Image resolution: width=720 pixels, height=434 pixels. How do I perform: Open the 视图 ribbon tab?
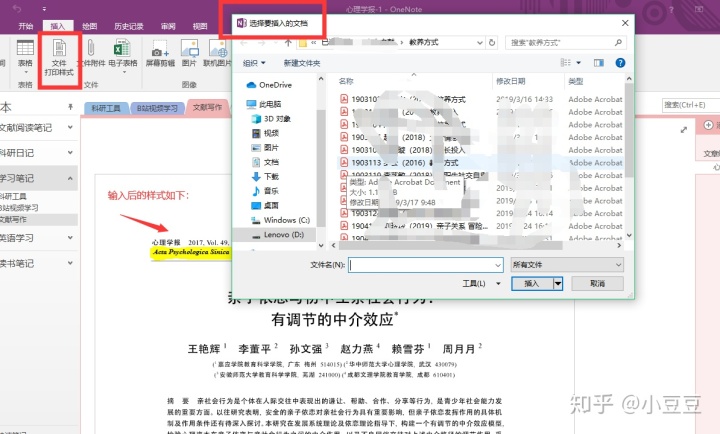(x=200, y=26)
